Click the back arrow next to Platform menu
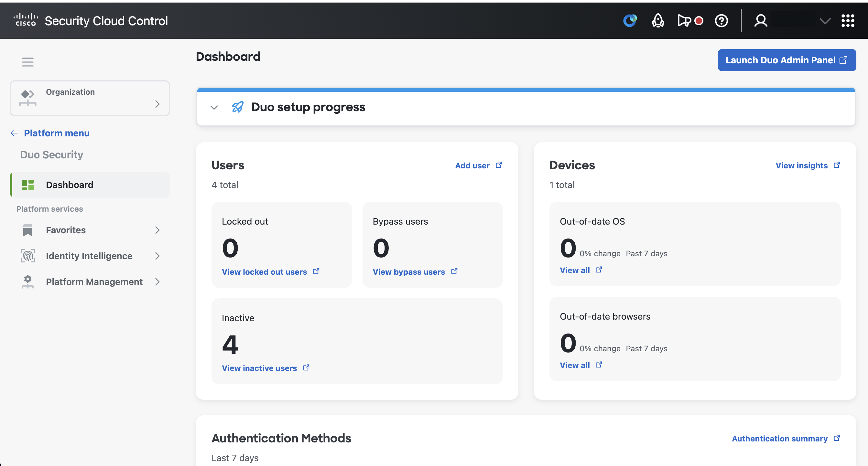Screen dimensions: 868x466 14,133
